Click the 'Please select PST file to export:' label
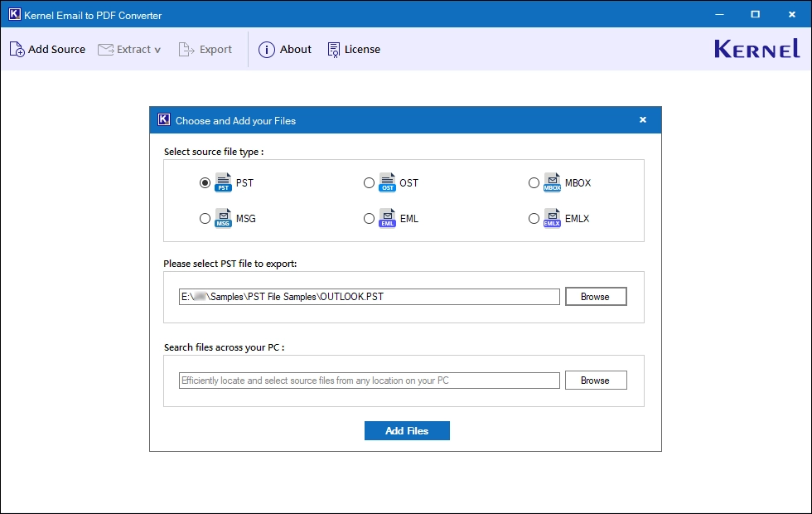 point(230,264)
